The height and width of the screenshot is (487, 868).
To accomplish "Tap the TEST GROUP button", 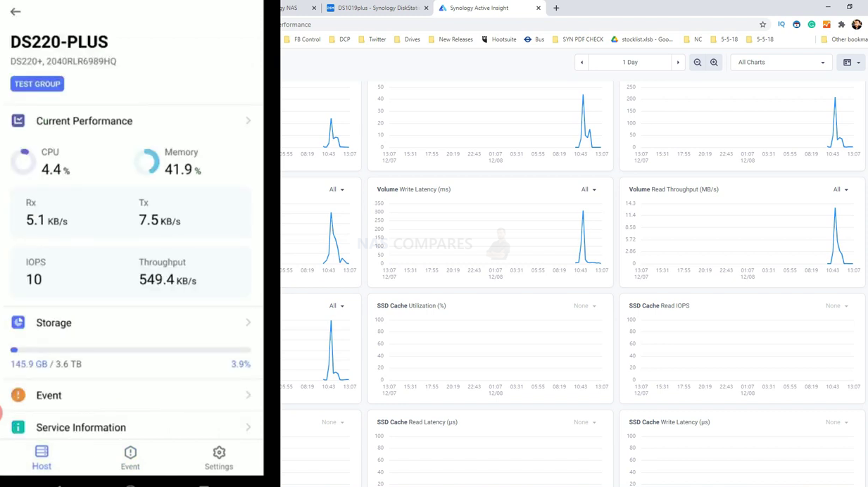I will 37,84.
